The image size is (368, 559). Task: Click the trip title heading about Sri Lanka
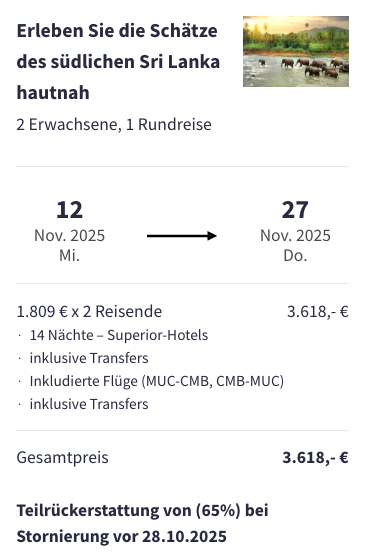click(x=118, y=61)
